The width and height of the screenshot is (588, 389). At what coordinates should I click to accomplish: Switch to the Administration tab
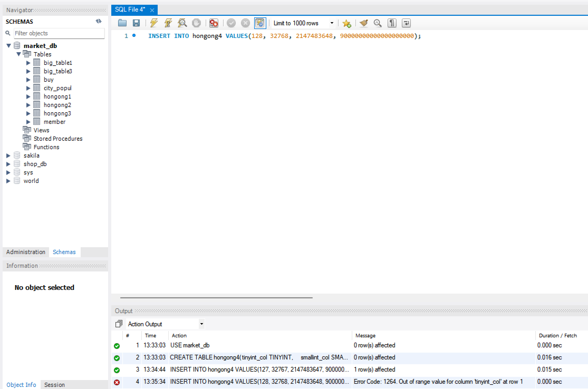pos(26,252)
